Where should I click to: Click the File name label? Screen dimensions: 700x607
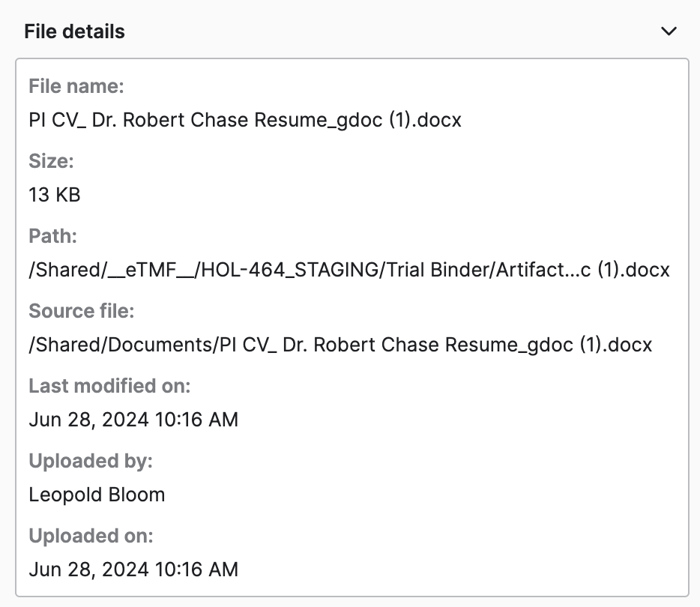pos(76,86)
